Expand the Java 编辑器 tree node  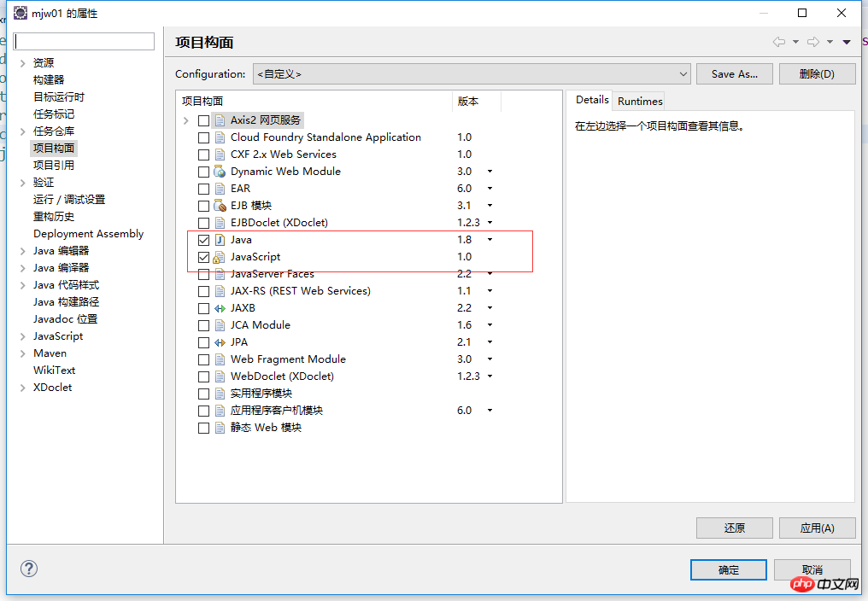(23, 251)
